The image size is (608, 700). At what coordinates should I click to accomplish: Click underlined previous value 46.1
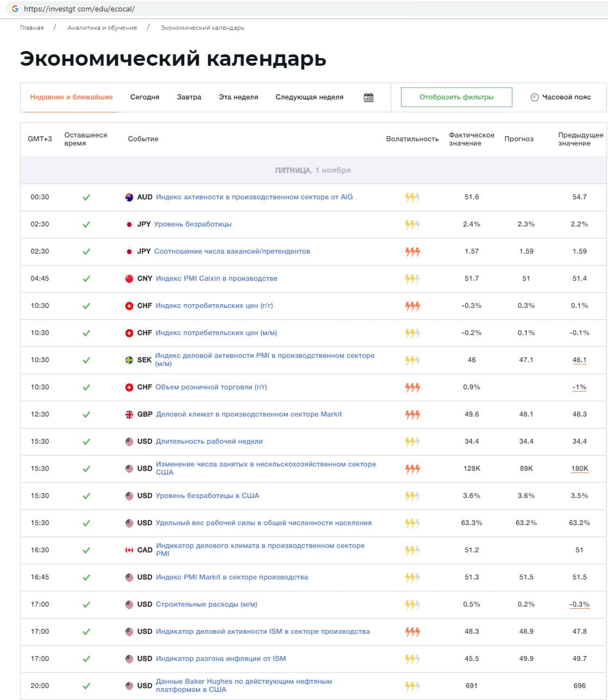[580, 360]
